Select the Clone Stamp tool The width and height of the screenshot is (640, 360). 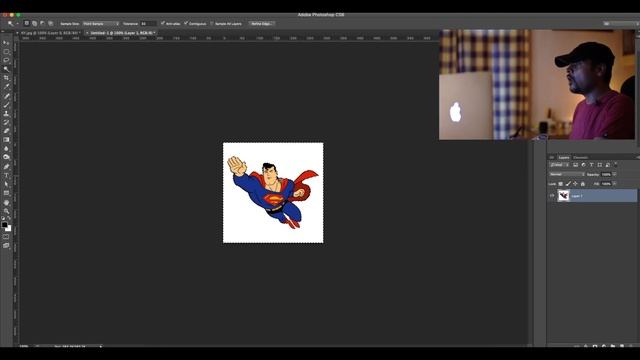tap(6, 113)
